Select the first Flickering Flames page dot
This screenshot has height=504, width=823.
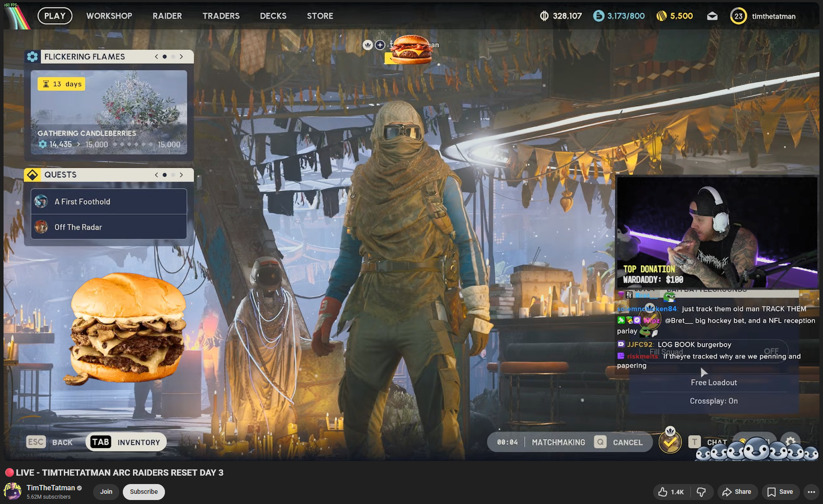point(165,57)
